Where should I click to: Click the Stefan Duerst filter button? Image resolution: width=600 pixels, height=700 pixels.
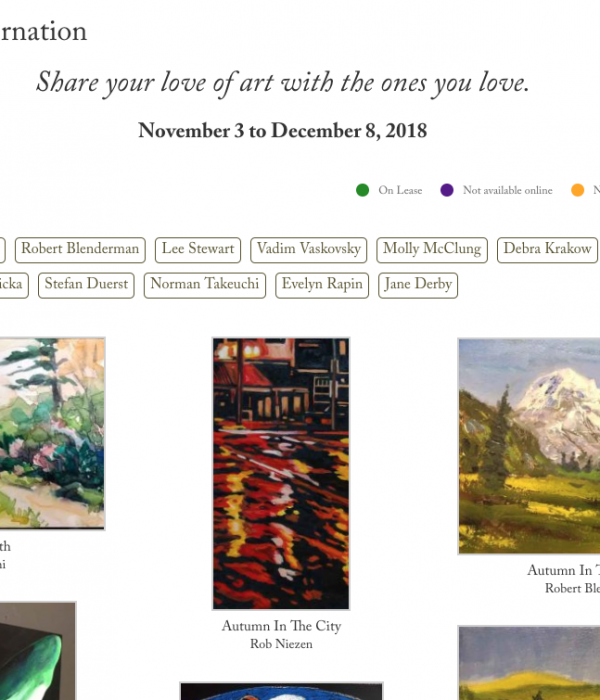[86, 285]
